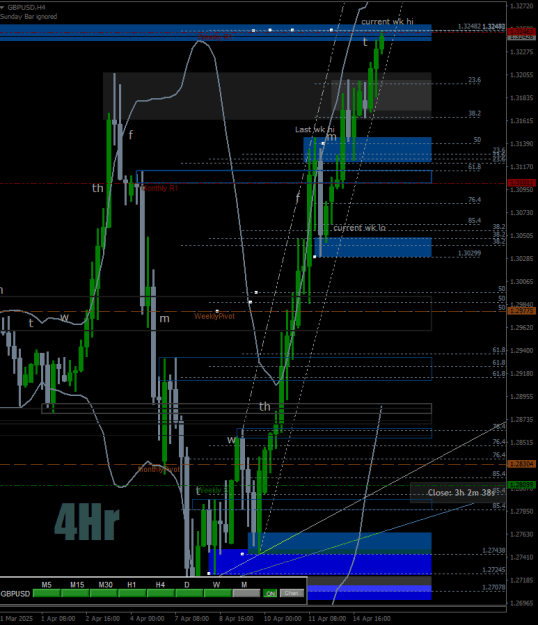Select the 'current wk hi' label
Screen dimensions: 538x625
coord(387,22)
